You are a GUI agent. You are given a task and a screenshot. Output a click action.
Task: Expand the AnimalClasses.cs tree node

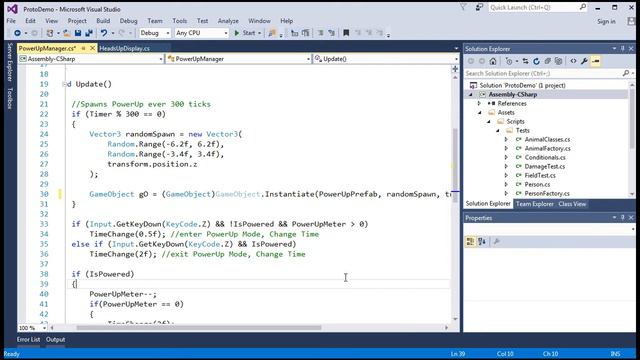[506, 140]
